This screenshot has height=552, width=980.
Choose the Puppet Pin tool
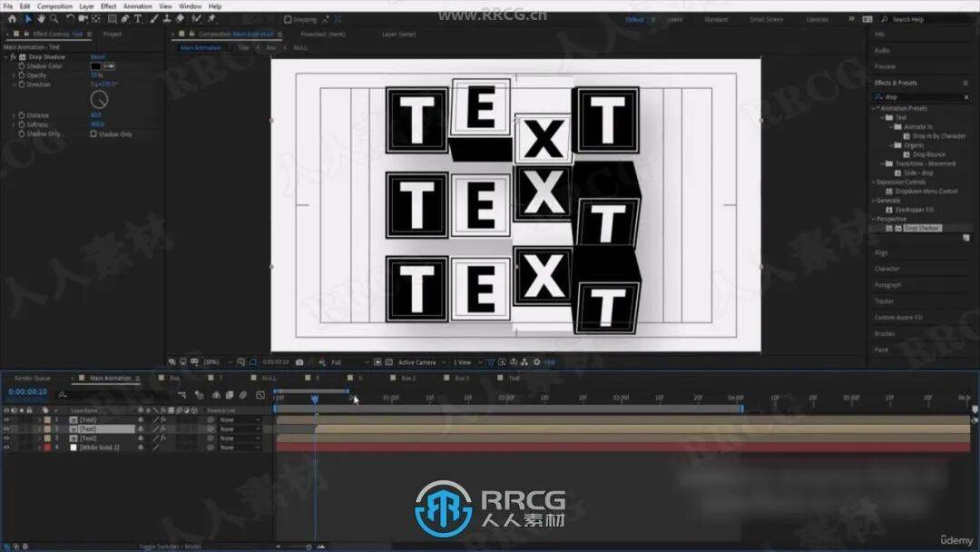point(211,18)
